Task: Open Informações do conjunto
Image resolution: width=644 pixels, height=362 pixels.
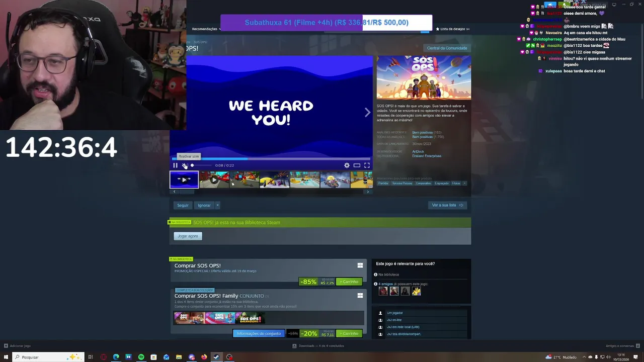Action: click(x=259, y=334)
